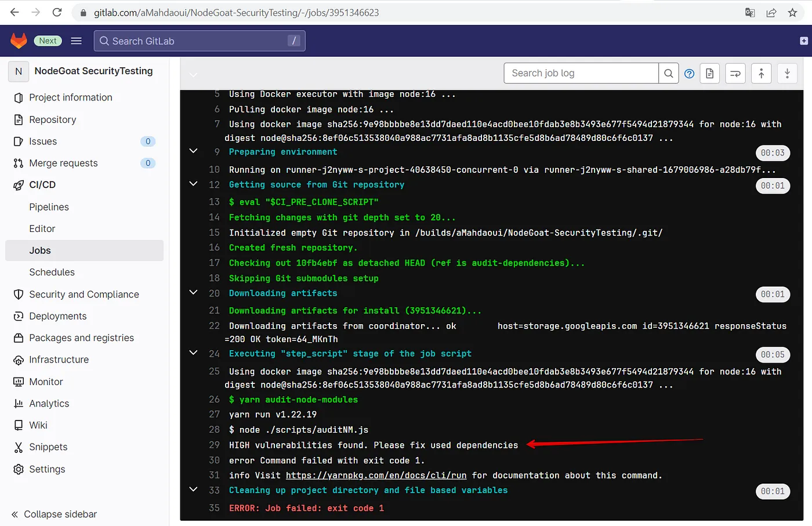
Task: Click Preparing environment section header
Action: click(x=283, y=152)
